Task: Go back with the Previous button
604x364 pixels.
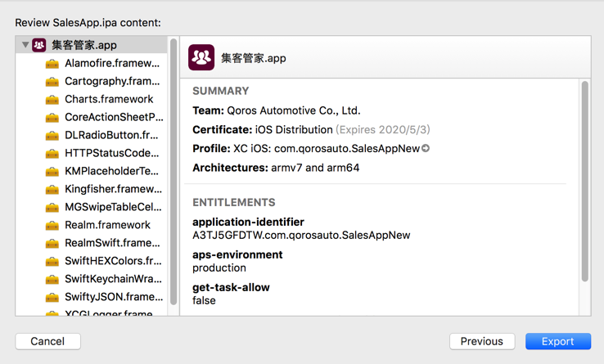Action: coord(481,341)
